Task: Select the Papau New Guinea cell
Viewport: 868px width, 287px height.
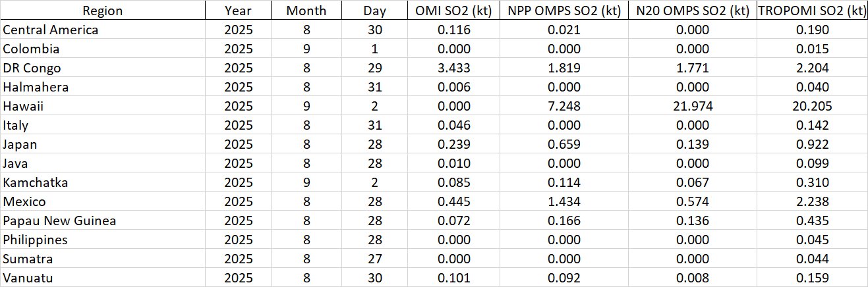Action: pyautogui.click(x=59, y=221)
